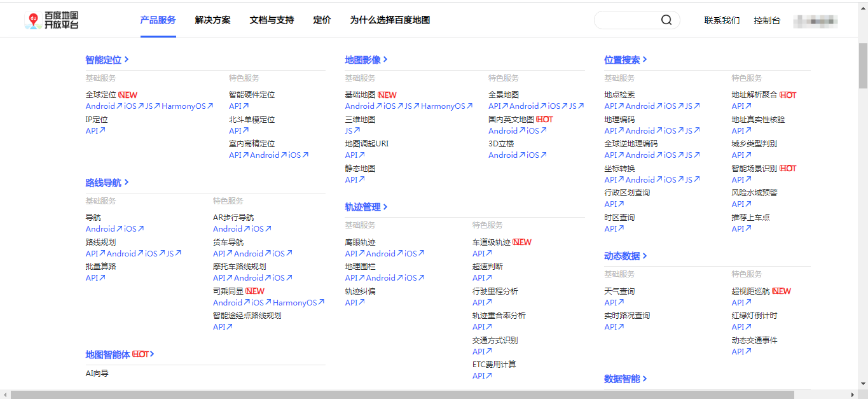Expand the 位置搜索 category heading
This screenshot has height=399, width=868.
coord(626,60)
